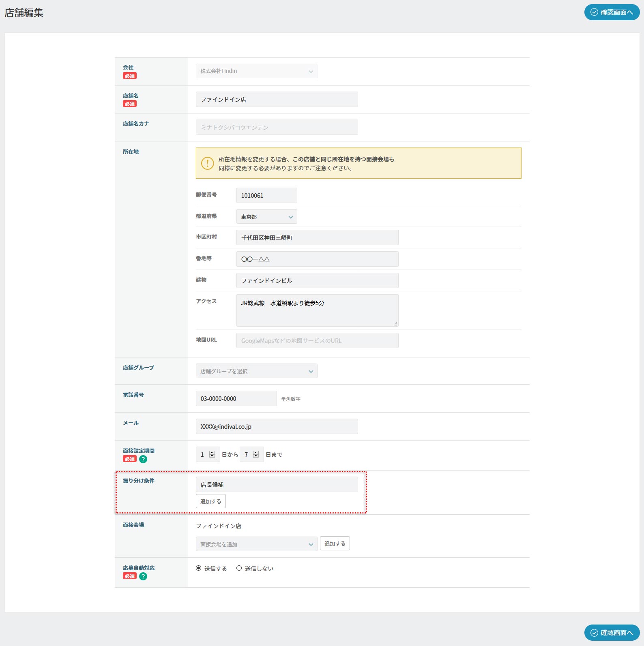Click top 確認画面へ button

coord(612,13)
